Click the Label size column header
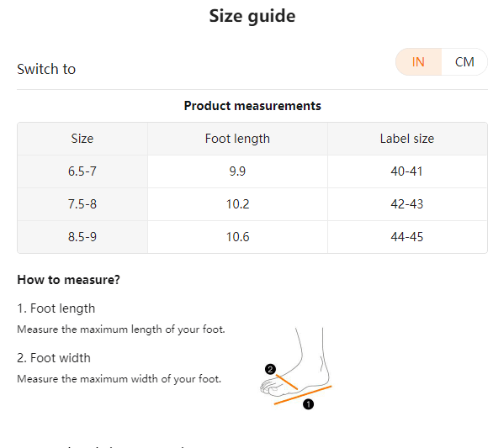The height and width of the screenshot is (448, 493). 407,139
